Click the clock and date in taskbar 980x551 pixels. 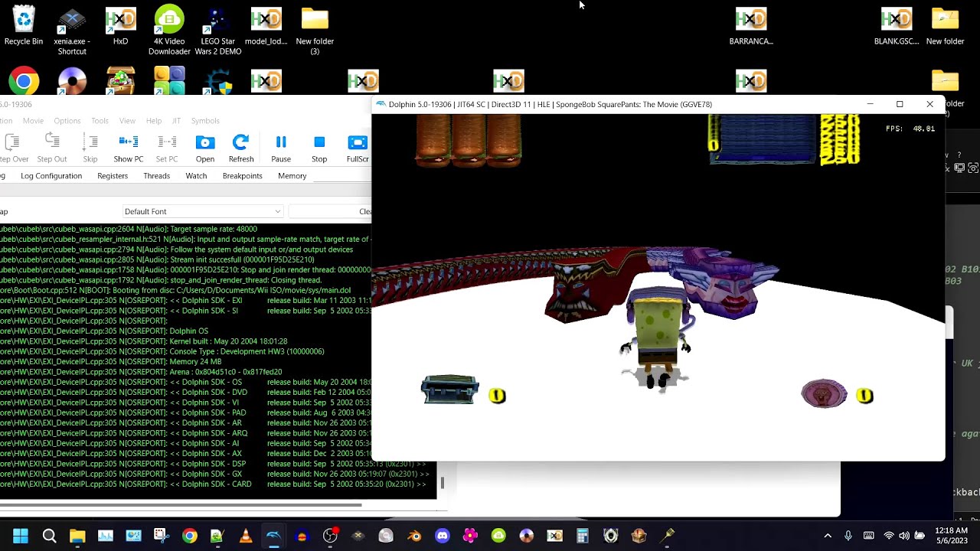click(952, 536)
